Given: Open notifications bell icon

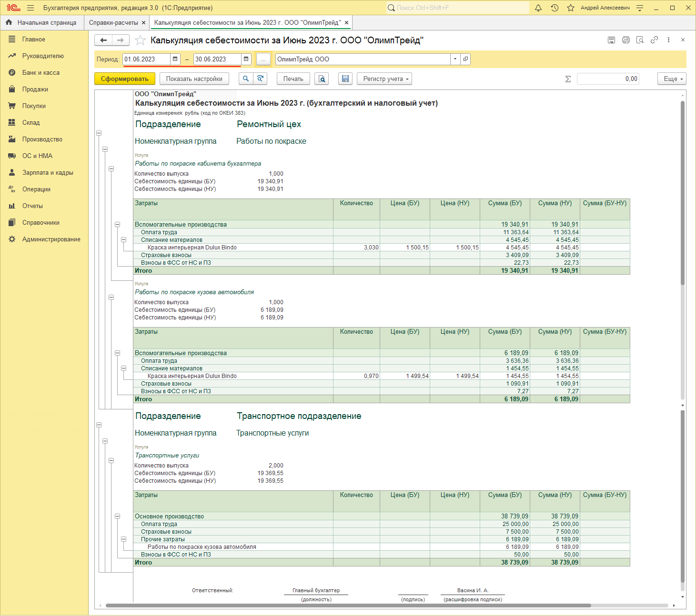Looking at the screenshot, I should (x=538, y=8).
